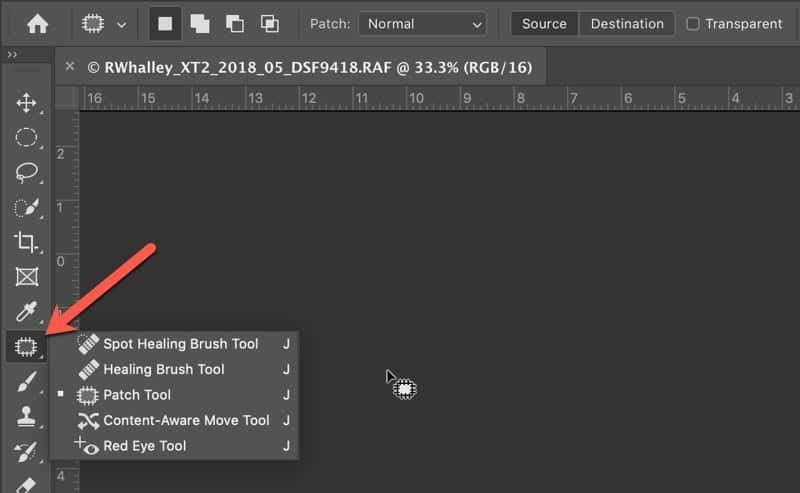Open the Patch mode Normal dropdown

pos(422,24)
